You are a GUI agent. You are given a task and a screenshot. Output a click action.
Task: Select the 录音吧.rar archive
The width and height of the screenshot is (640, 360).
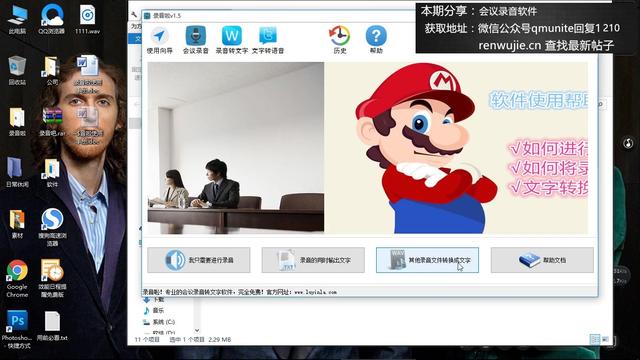coord(52,122)
